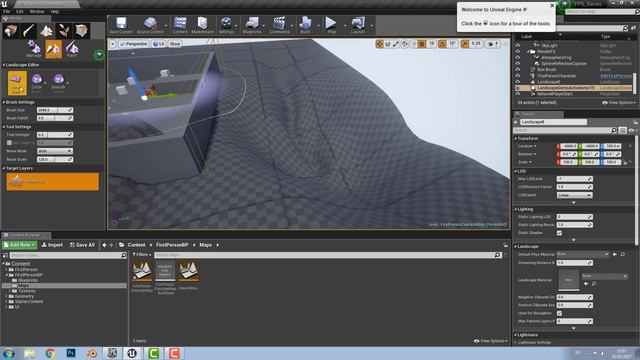Open the Blueprints toolbar button
Screen dimensions: 640x360
252,25
